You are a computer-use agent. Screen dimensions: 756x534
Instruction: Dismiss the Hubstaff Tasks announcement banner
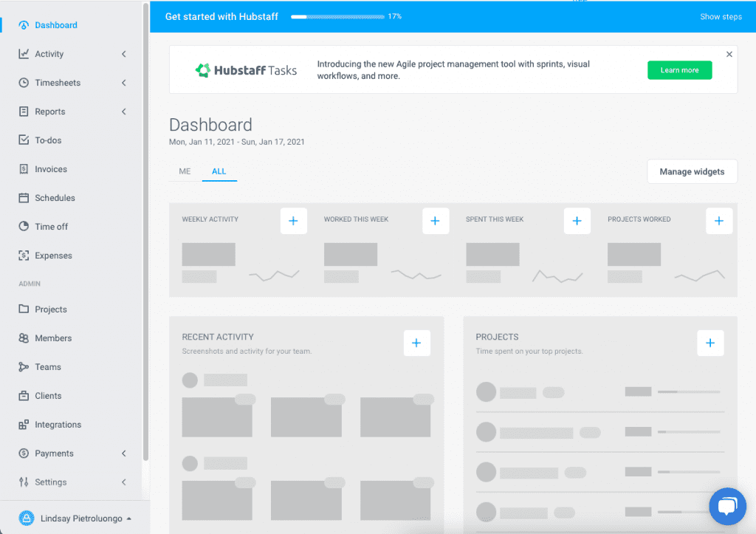coord(729,53)
